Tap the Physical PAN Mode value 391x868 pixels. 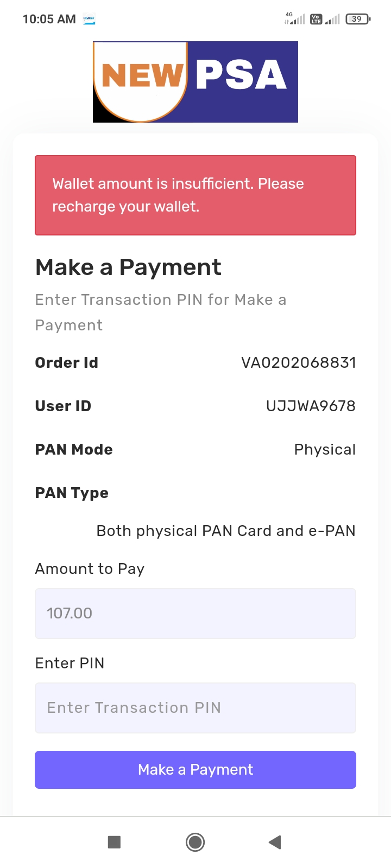pyautogui.click(x=325, y=449)
